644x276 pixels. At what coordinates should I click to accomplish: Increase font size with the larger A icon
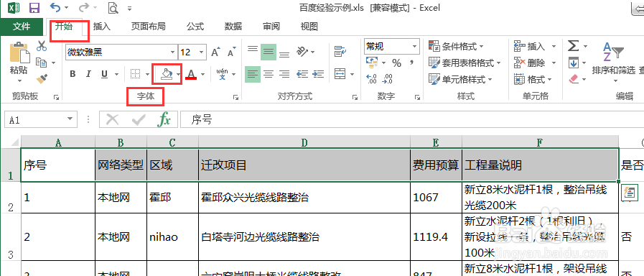(215, 52)
